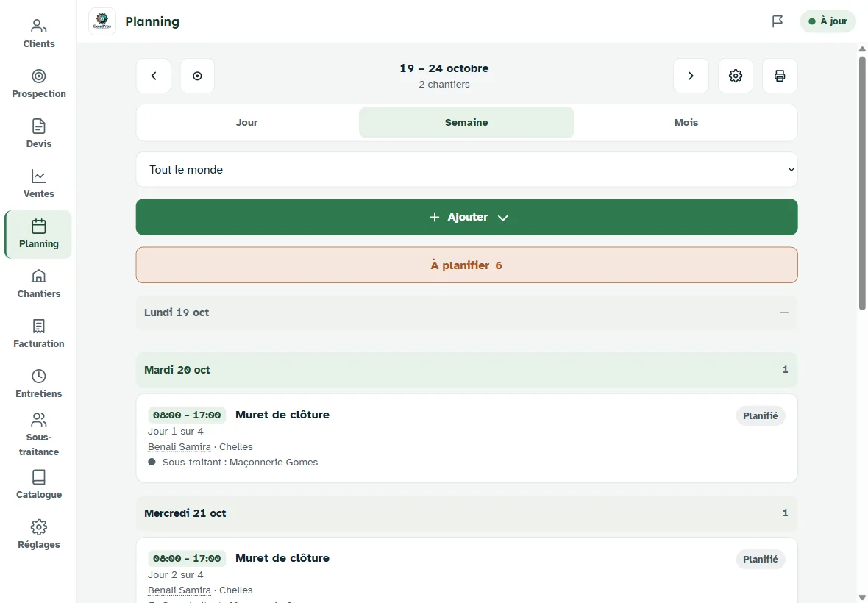Select the Planning sidebar item

click(x=39, y=234)
